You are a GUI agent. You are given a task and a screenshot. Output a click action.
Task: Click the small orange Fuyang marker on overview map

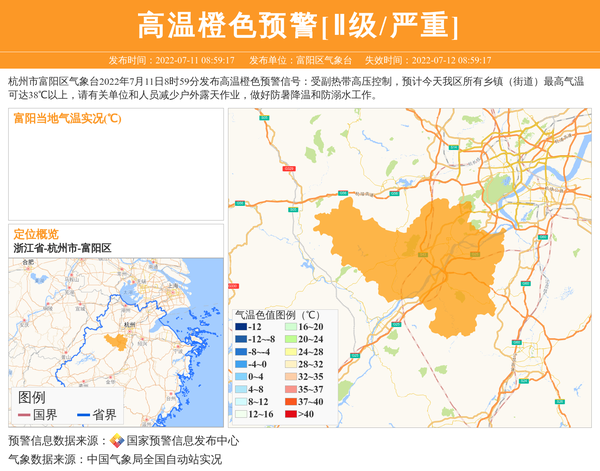coord(118,341)
